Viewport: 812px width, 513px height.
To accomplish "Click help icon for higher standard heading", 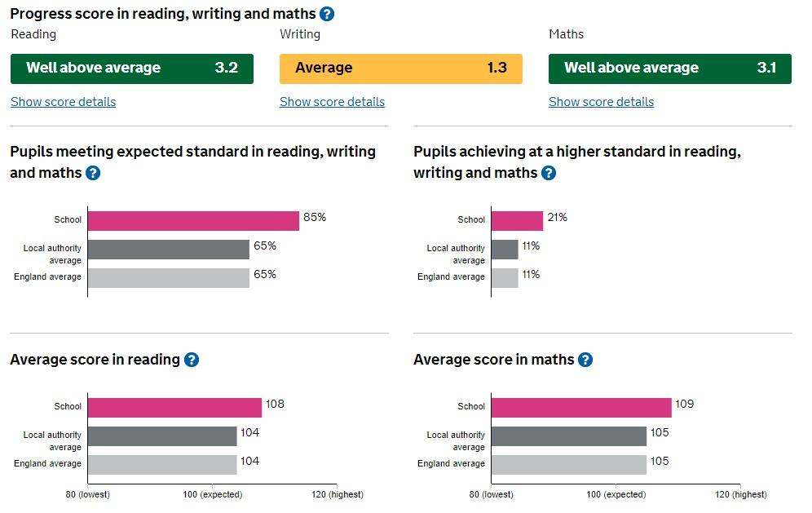I will click(x=549, y=173).
